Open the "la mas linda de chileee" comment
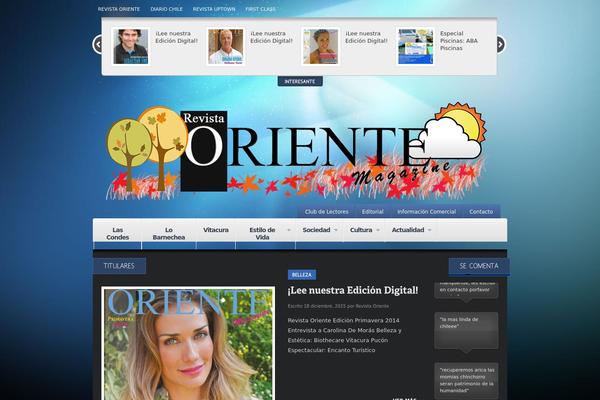 tap(466, 330)
